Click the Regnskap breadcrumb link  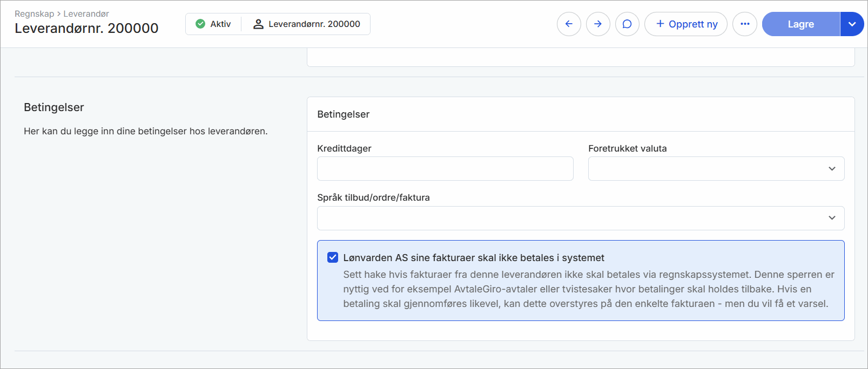pos(34,13)
